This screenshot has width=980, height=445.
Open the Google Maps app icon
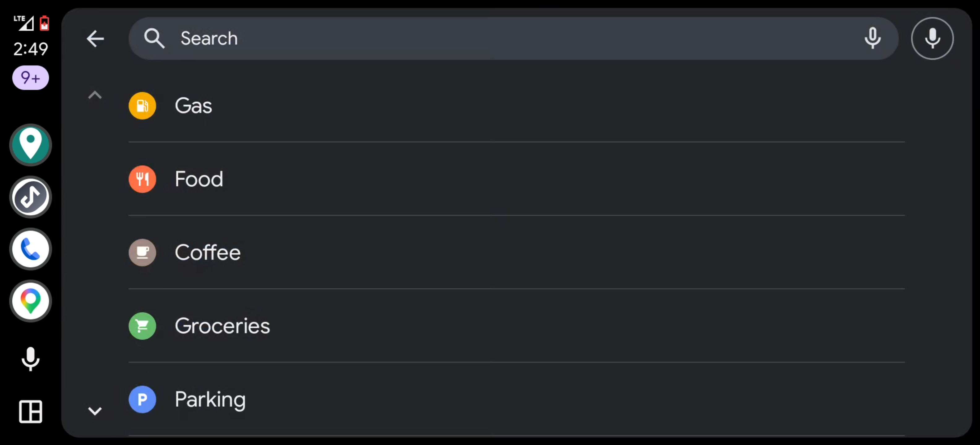click(30, 301)
